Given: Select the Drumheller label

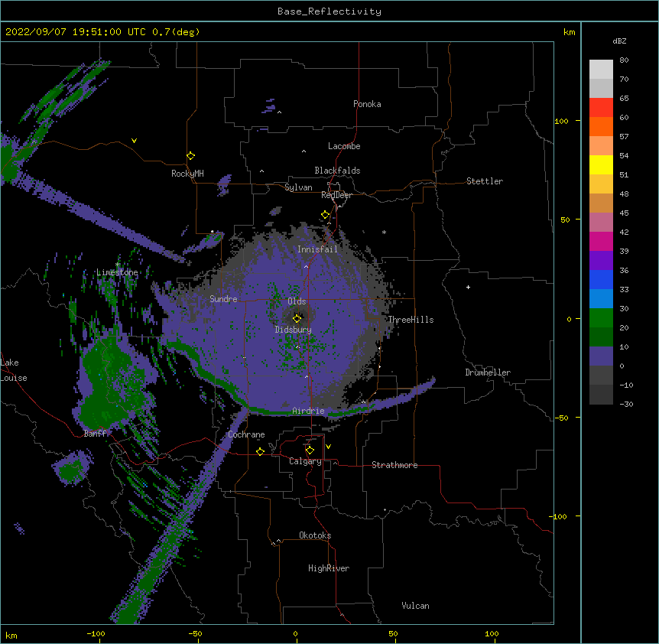Looking at the screenshot, I should click(488, 372).
